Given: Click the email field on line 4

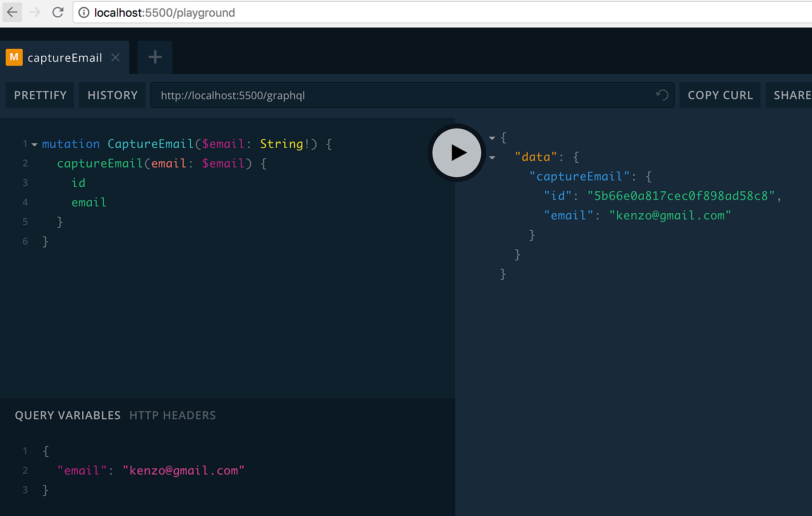Looking at the screenshot, I should tap(89, 202).
